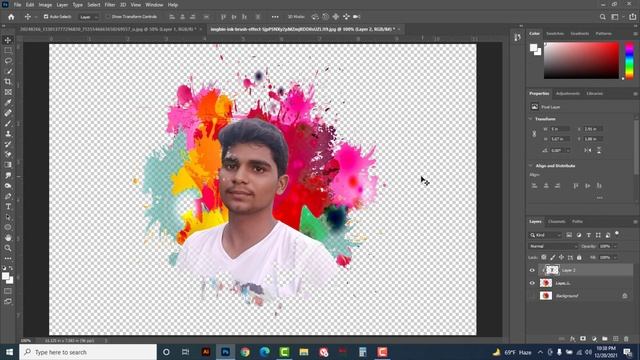Toggle the link width and height icon
The image size is (640, 360).
click(534, 134)
